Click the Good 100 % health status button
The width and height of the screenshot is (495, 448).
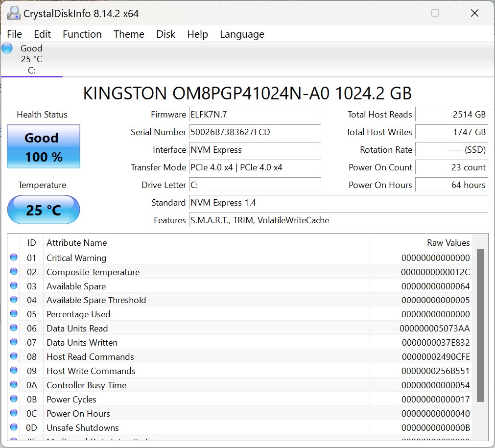click(x=44, y=147)
